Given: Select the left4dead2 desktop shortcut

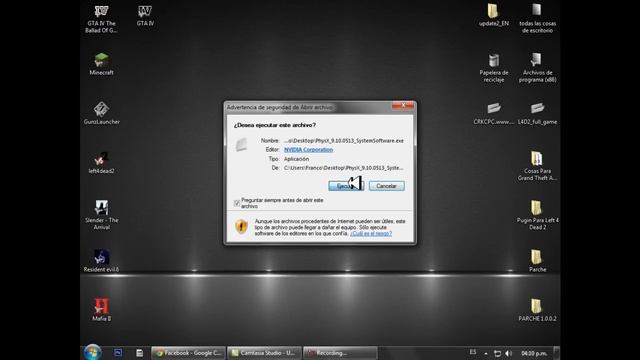Looking at the screenshot, I should pyautogui.click(x=101, y=162).
